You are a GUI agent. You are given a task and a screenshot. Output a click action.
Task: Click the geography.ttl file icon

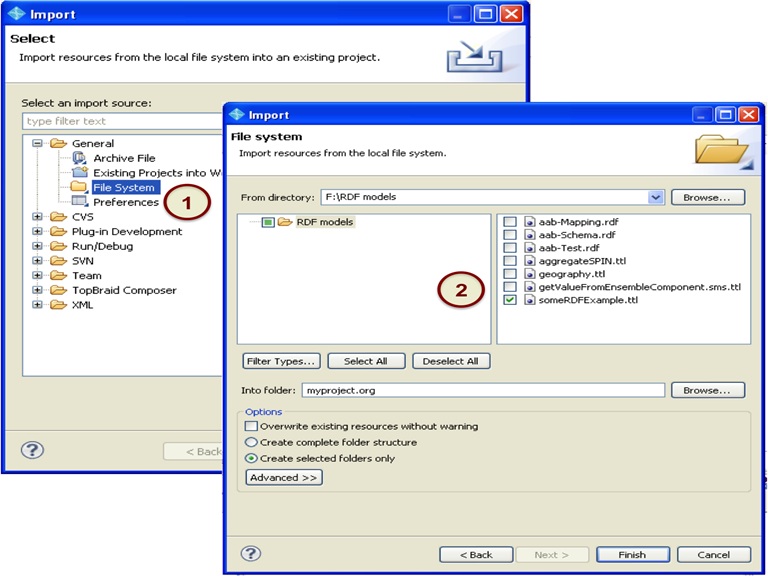(528, 273)
